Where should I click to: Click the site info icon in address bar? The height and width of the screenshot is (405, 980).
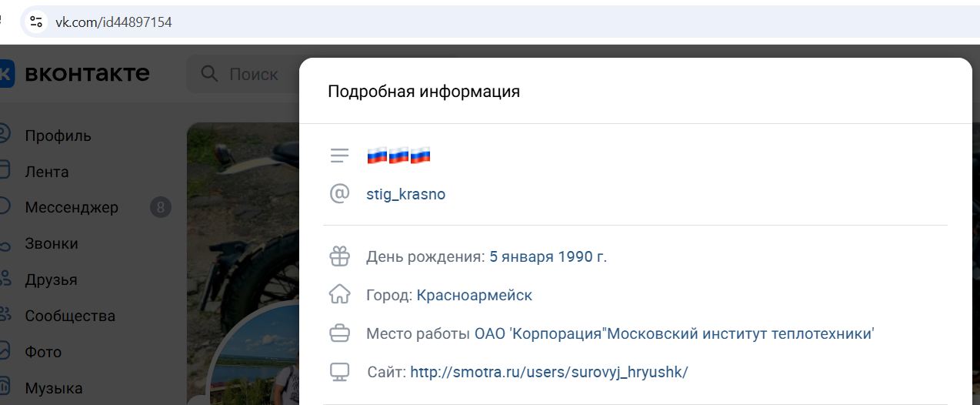point(36,22)
